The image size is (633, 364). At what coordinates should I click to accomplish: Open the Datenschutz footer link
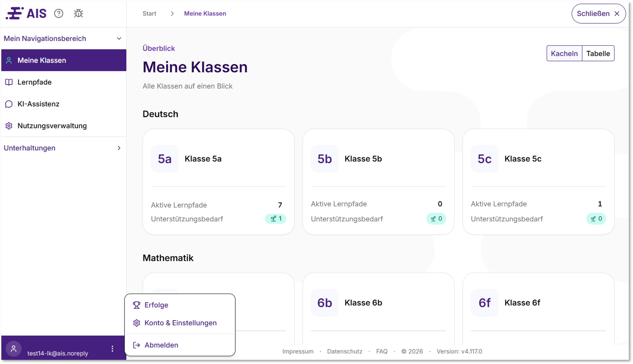coord(344,351)
